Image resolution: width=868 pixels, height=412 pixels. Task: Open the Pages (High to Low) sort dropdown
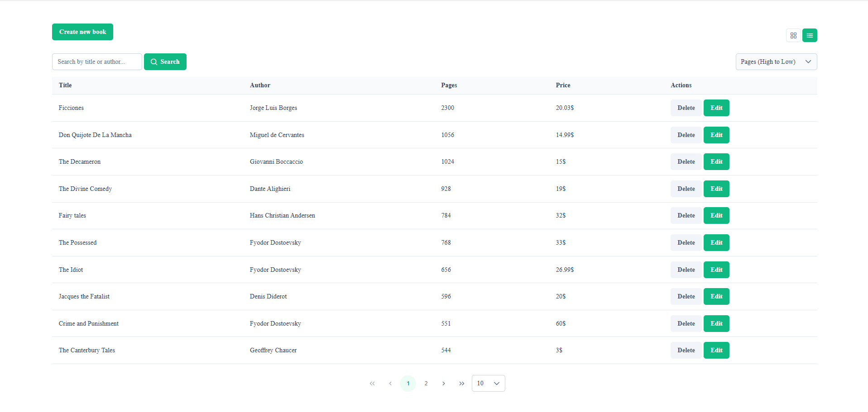click(x=776, y=62)
